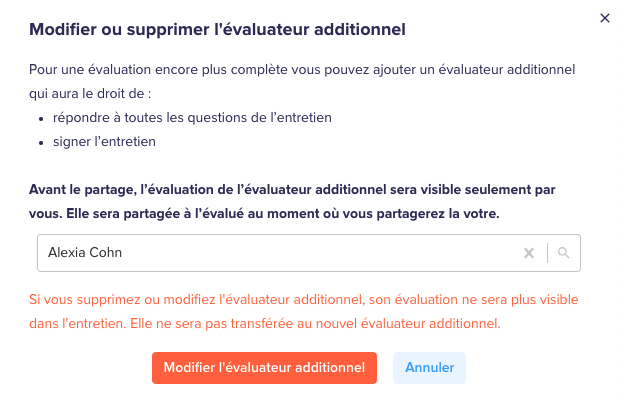Click the dialog title heading
621x405 pixels.
[217, 30]
